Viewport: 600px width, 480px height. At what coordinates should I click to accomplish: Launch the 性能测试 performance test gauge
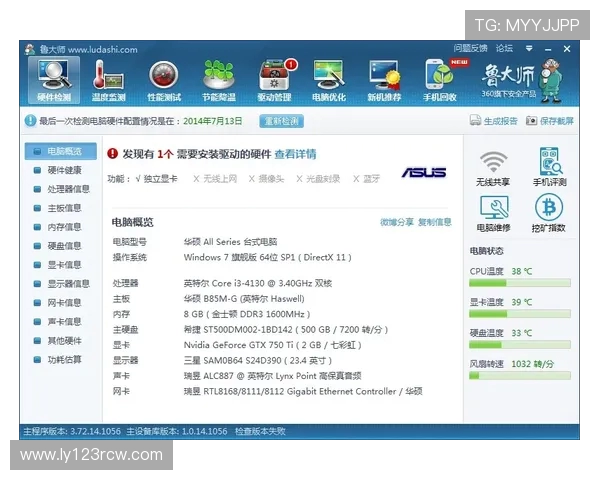point(164,80)
